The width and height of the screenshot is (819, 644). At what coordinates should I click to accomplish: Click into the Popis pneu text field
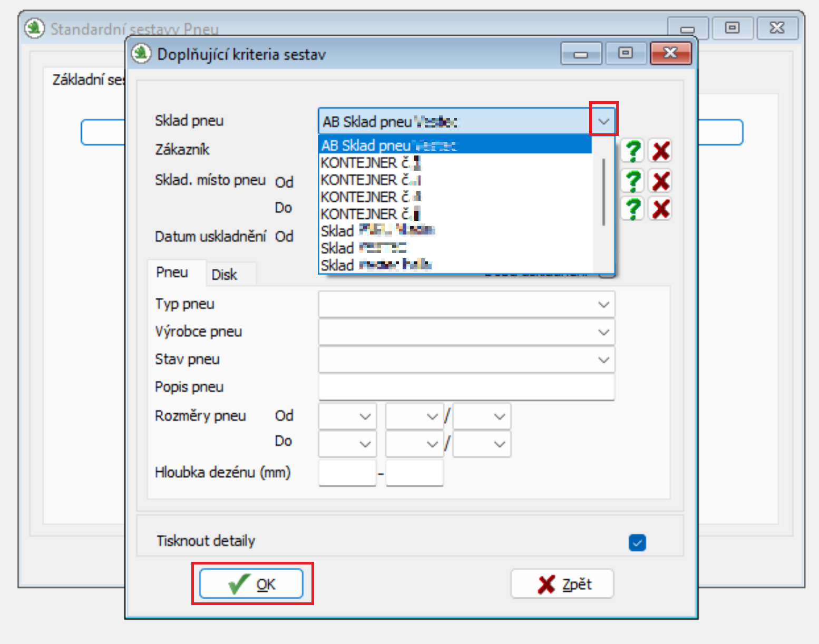[466, 387]
